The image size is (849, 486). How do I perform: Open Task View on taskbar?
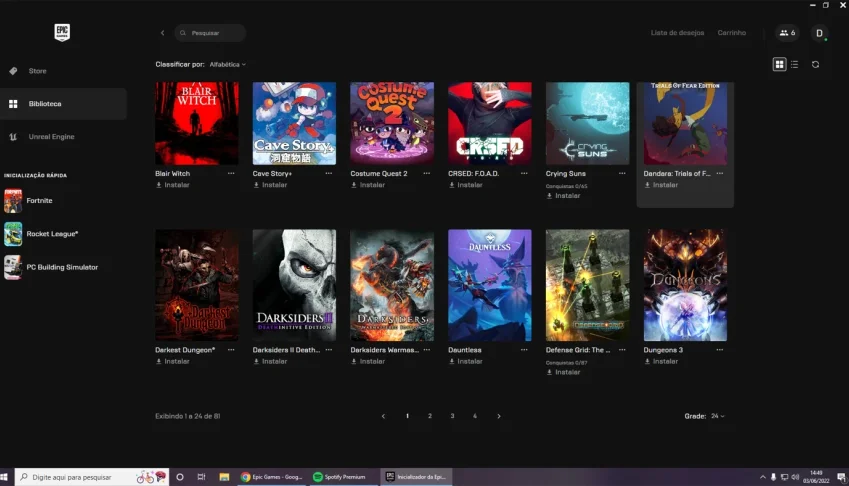pos(201,477)
